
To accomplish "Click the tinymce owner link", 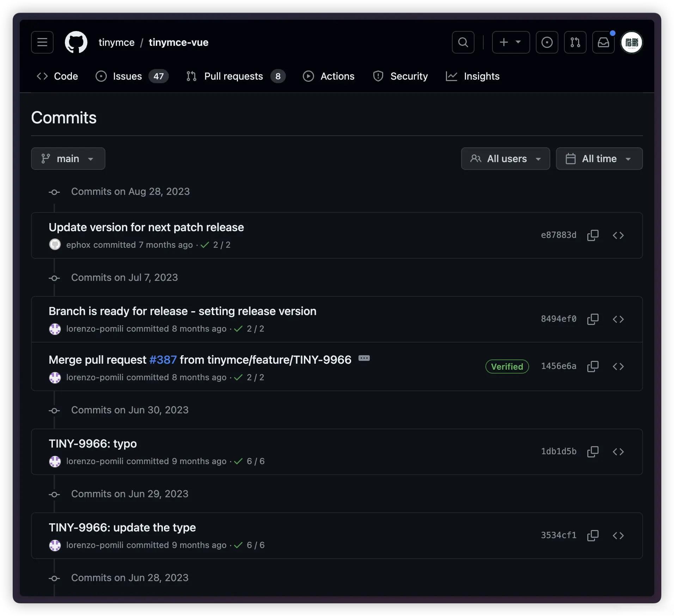I will (116, 42).
